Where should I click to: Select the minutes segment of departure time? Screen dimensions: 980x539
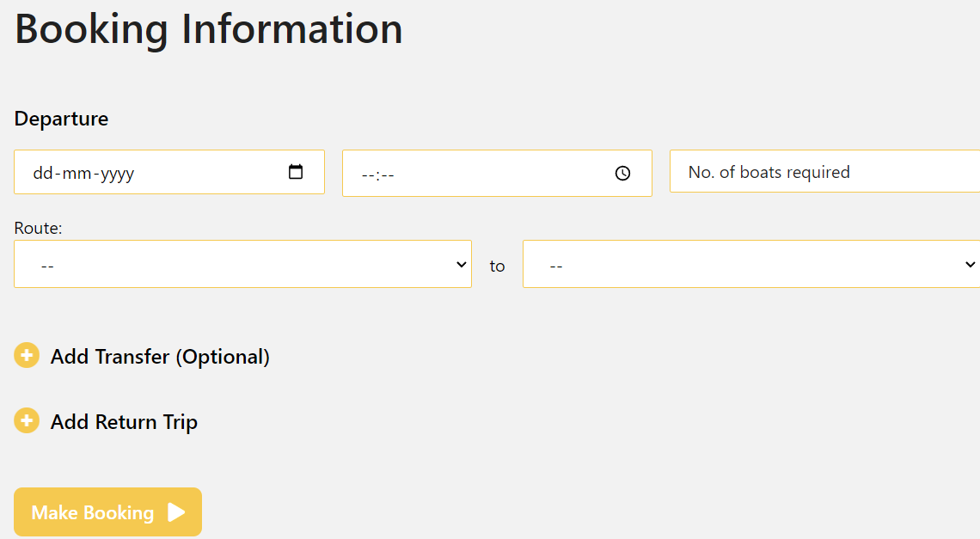(387, 175)
